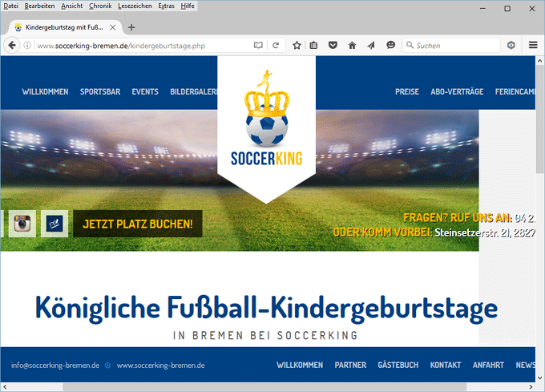Screen dimensions: 545x392
Task: Bookmark this page with the star icon
Action: (x=297, y=46)
